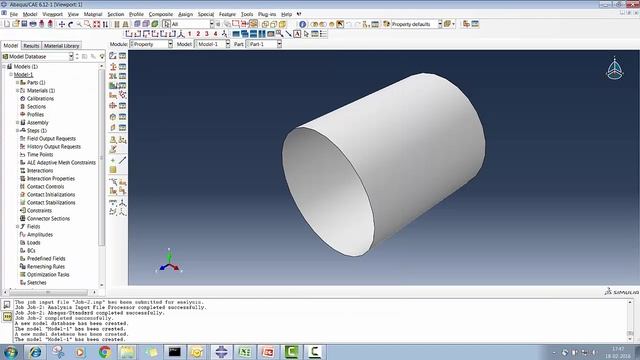The height and width of the screenshot is (360, 640).
Task: Click the model tree horizontal scrollbar
Action: click(49, 292)
